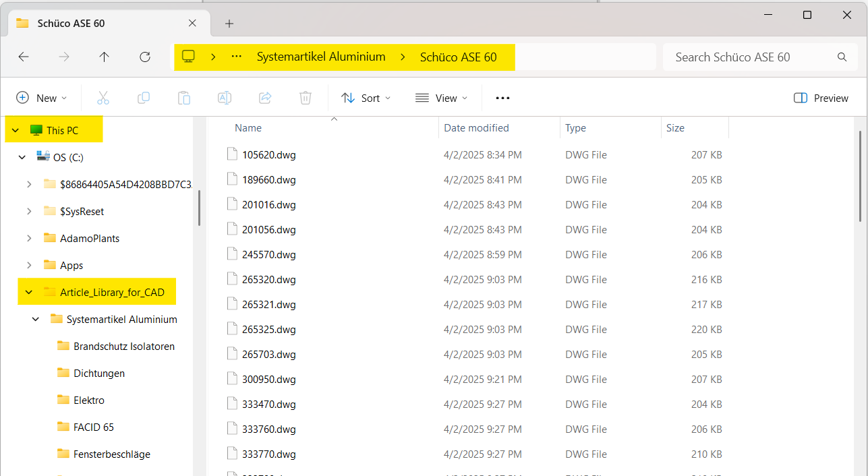The height and width of the screenshot is (476, 868).
Task: Collapse the Article_Library_for_CAD tree node
Action: 29,293
